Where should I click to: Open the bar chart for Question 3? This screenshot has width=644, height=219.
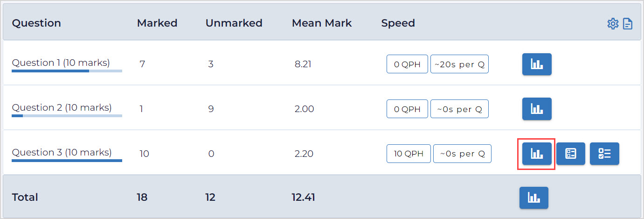pyautogui.click(x=537, y=154)
